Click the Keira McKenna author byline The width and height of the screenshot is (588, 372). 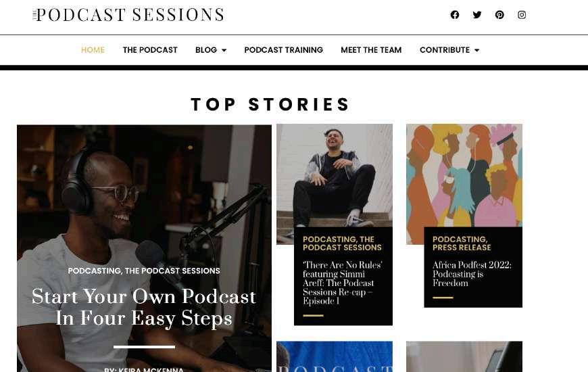(x=144, y=369)
